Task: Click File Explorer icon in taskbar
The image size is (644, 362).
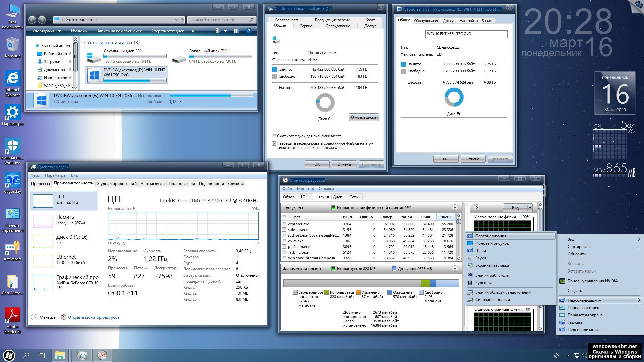Action: (60, 355)
